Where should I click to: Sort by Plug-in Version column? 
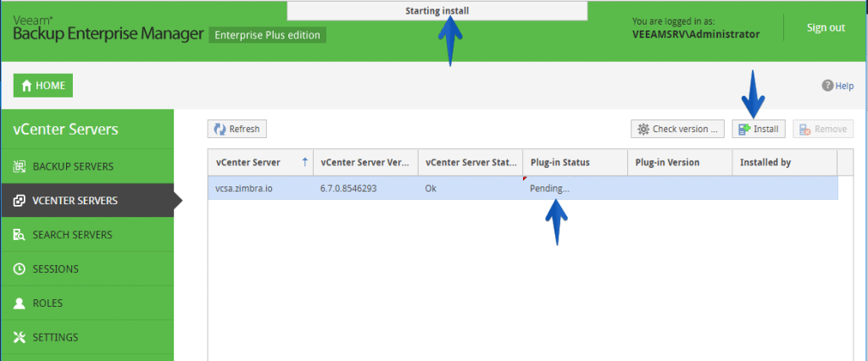point(680,162)
